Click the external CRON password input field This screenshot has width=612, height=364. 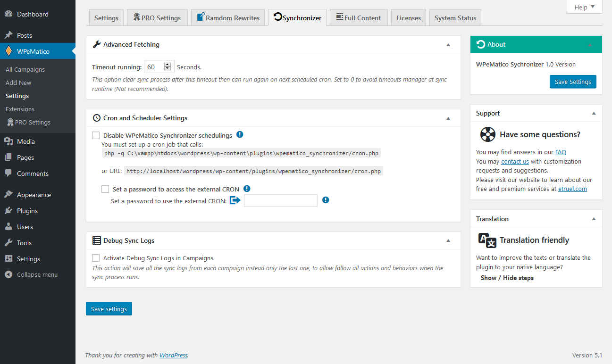click(x=280, y=201)
